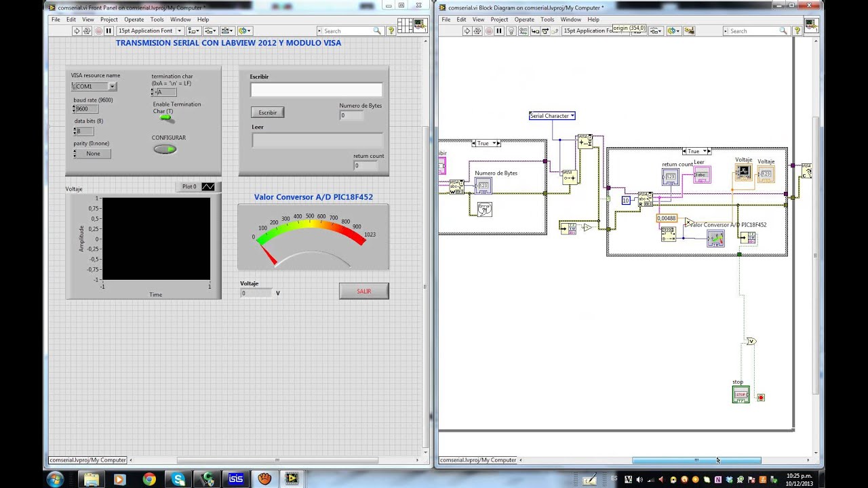
Task: Open Window menu in Block Diagram window
Action: pos(570,20)
